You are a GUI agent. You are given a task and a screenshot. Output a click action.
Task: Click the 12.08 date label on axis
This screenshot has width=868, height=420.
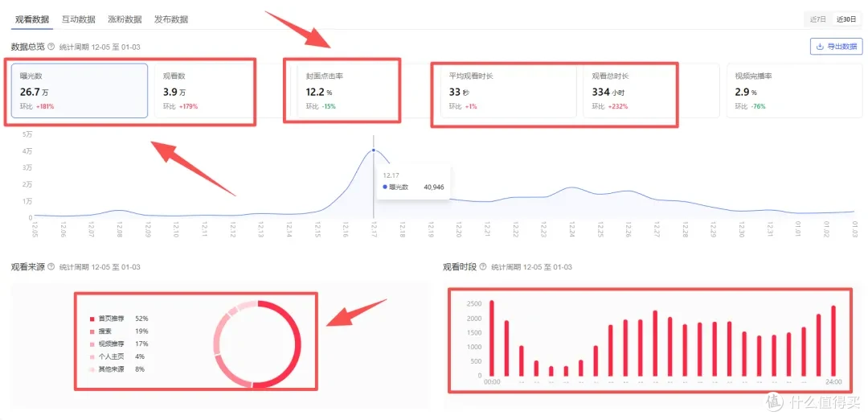pyautogui.click(x=120, y=229)
